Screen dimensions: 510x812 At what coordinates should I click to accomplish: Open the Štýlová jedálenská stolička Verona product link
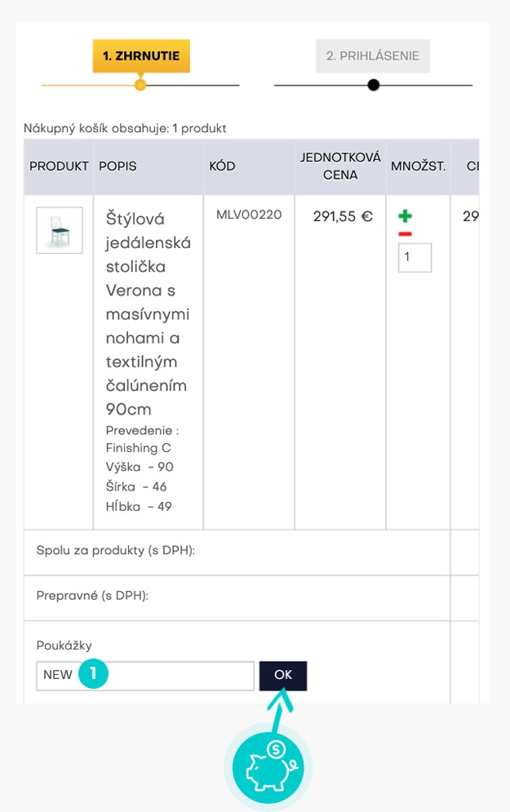pyautogui.click(x=148, y=313)
